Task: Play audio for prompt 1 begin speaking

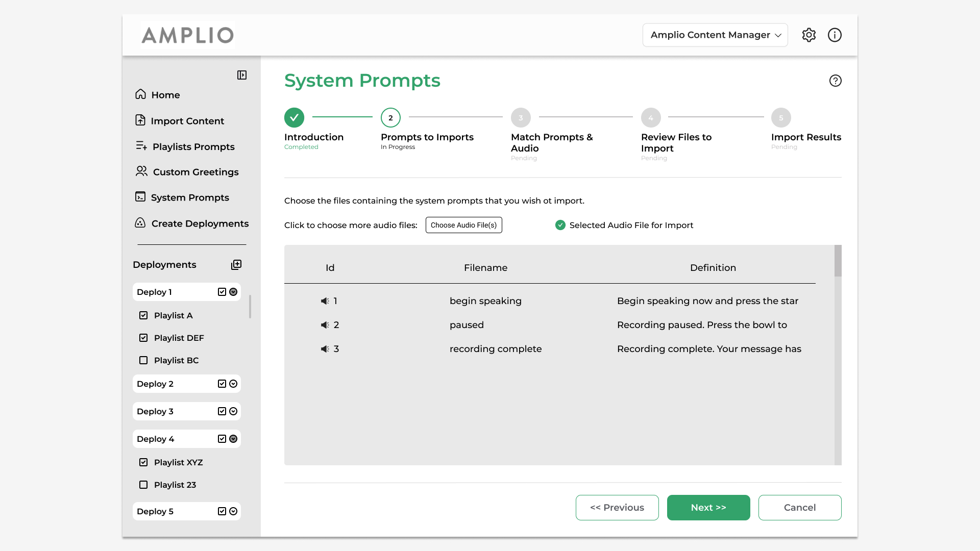Action: point(325,301)
